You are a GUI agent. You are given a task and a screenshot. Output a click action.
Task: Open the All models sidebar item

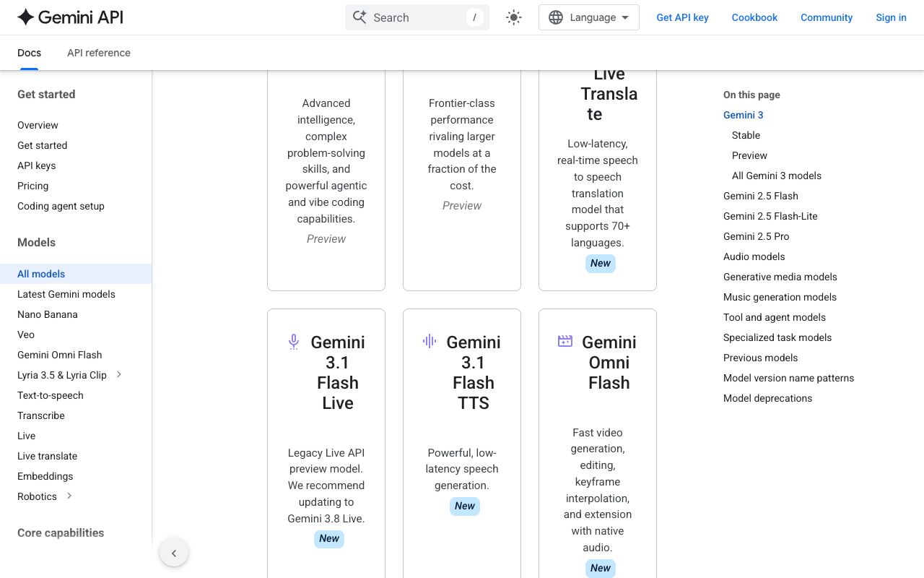click(76, 274)
